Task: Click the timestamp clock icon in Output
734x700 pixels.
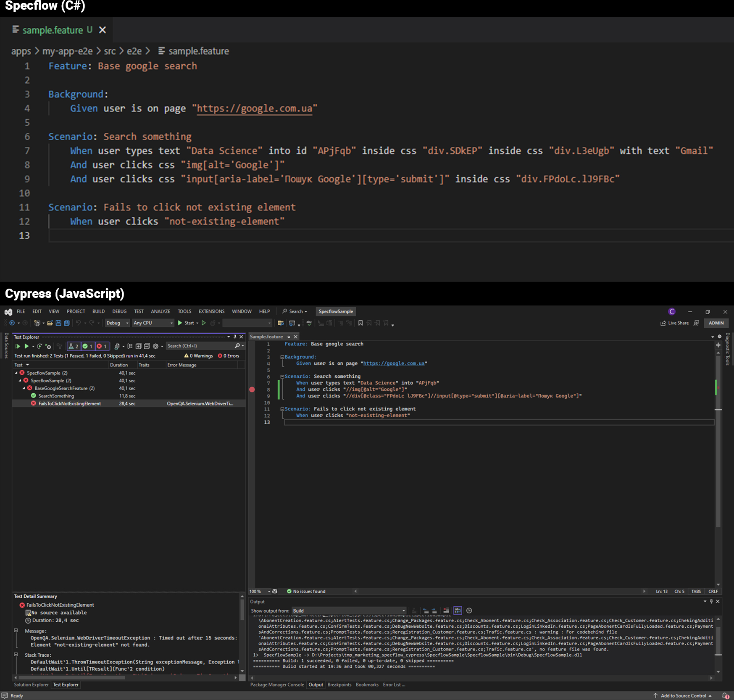Action: (469, 611)
